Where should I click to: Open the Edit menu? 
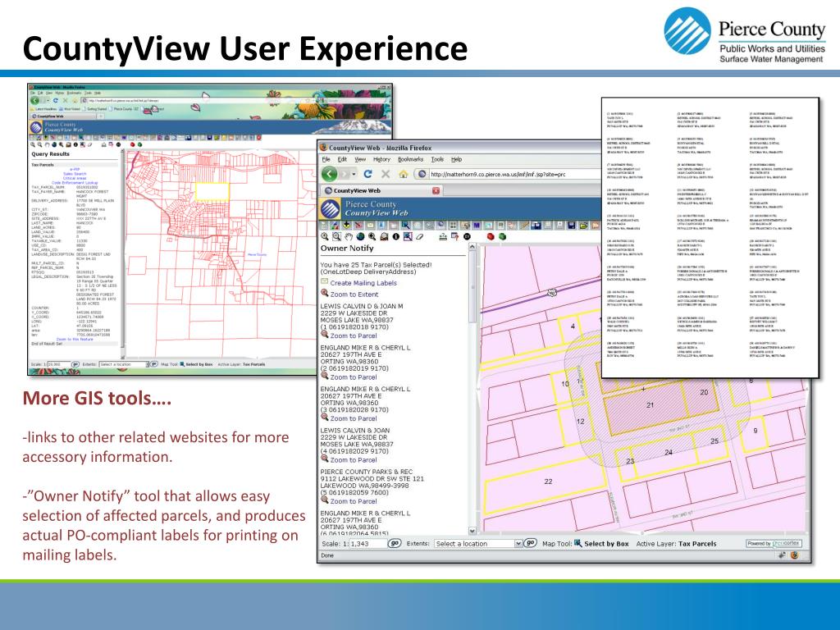[342, 159]
